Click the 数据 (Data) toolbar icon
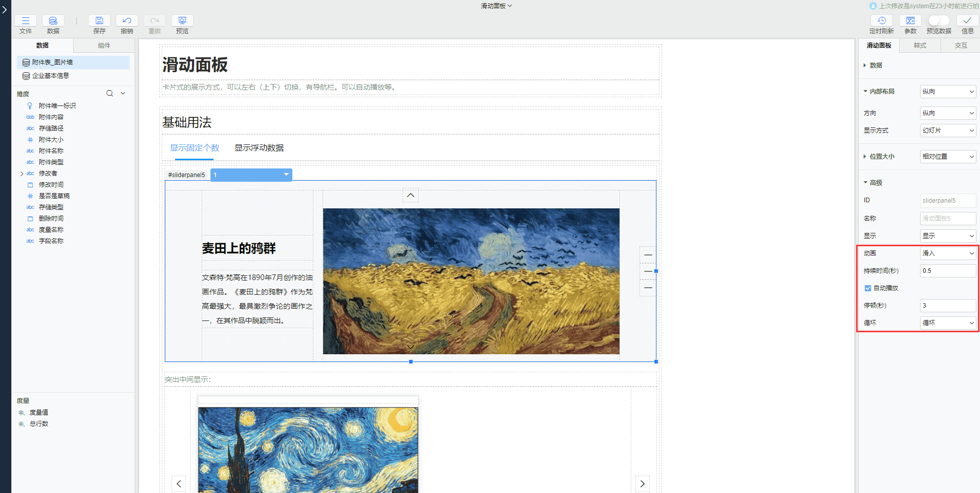Viewport: 980px width, 493px height. tap(53, 21)
